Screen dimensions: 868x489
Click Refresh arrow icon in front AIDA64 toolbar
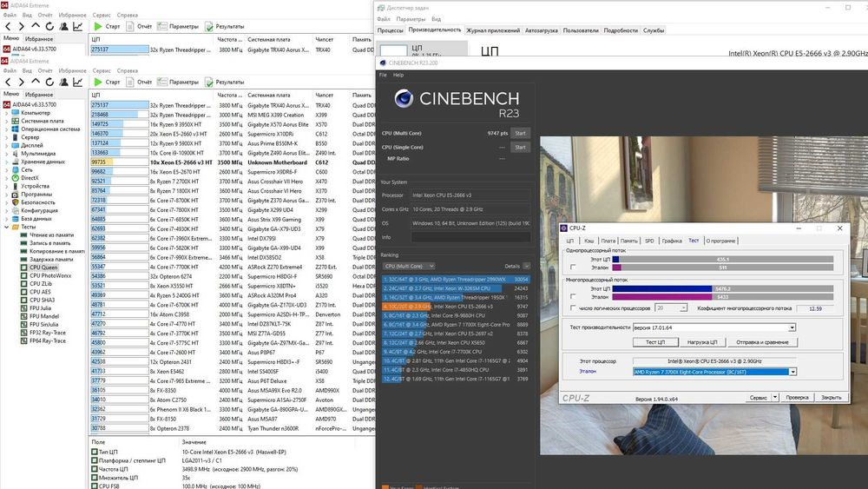[x=49, y=82]
